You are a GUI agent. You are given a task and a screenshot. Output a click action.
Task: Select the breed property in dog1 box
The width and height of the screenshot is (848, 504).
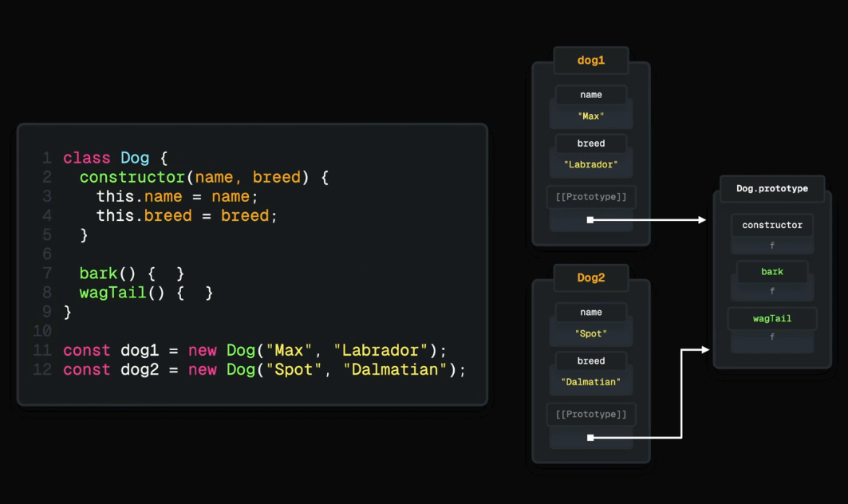pos(590,144)
